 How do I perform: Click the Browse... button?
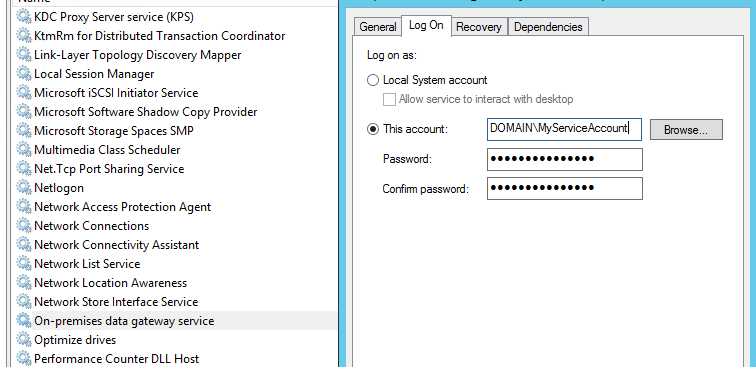click(686, 130)
